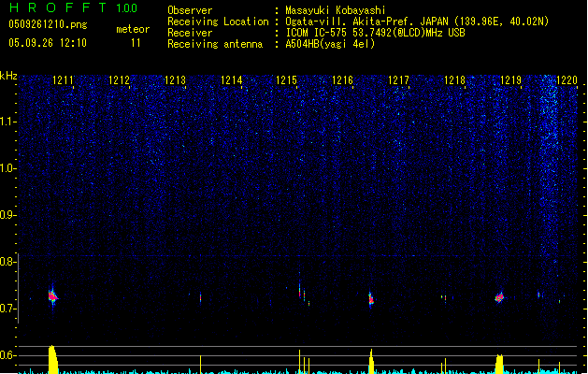Click the yellow power peak near 1216.5
This screenshot has width=588, height=374.
[371, 362]
